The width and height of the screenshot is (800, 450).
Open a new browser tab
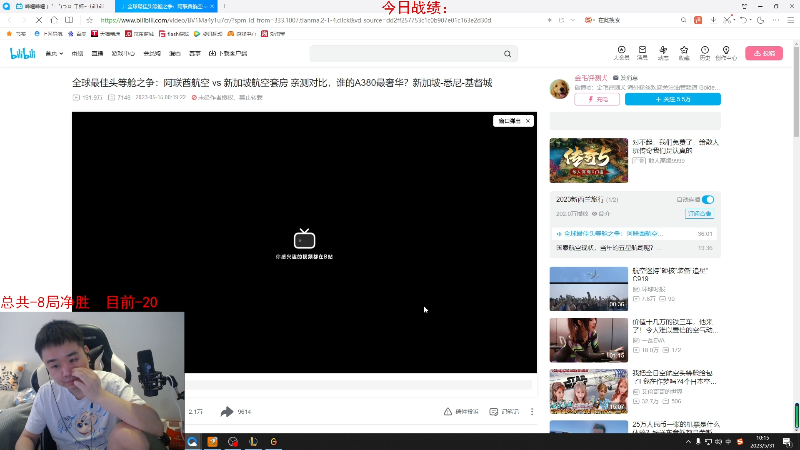point(224,6)
